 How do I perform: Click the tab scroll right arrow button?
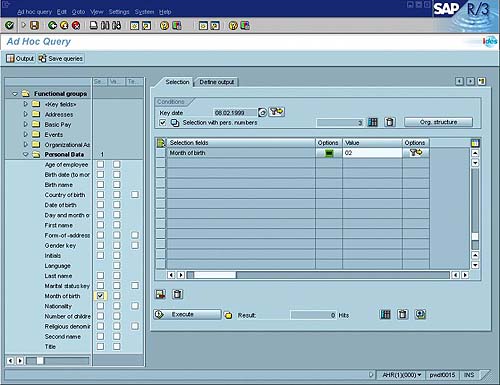(x=471, y=81)
